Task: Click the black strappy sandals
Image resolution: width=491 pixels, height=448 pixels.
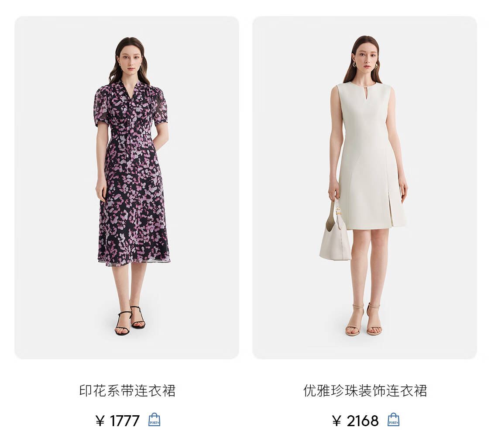Action: (130, 320)
